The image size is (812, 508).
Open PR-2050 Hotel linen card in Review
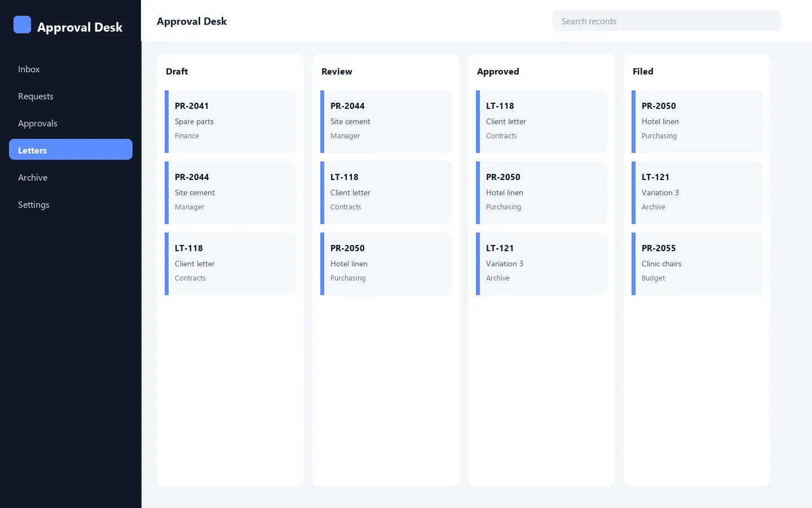(386, 264)
